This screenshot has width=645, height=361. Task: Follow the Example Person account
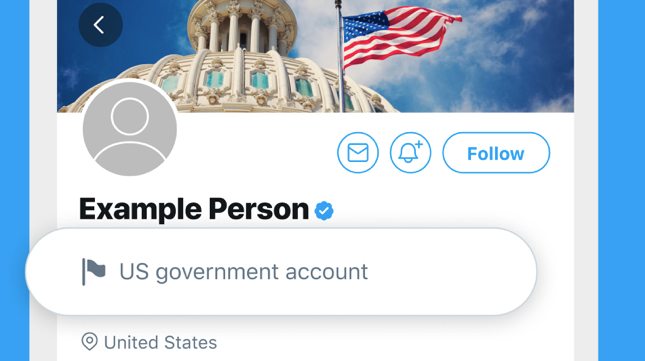coord(496,153)
